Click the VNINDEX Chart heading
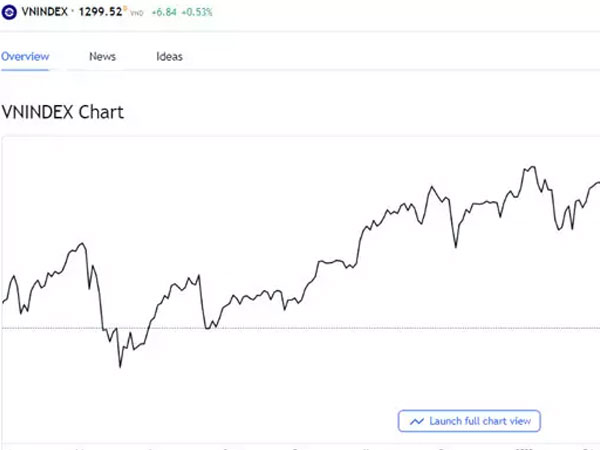Image resolution: width=600 pixels, height=450 pixels. [x=63, y=112]
